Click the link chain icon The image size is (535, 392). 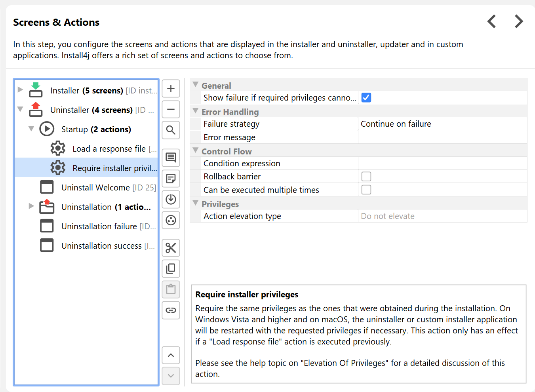tap(171, 310)
